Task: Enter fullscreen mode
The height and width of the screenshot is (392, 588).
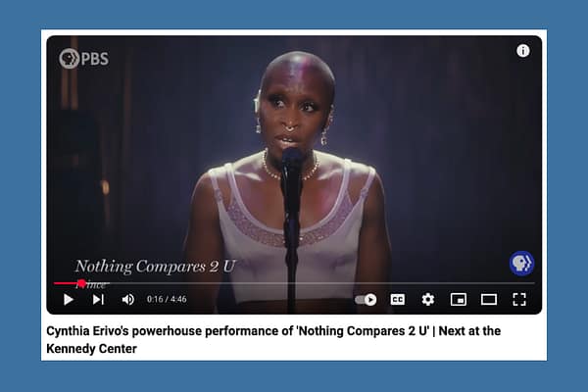Action: click(x=519, y=299)
